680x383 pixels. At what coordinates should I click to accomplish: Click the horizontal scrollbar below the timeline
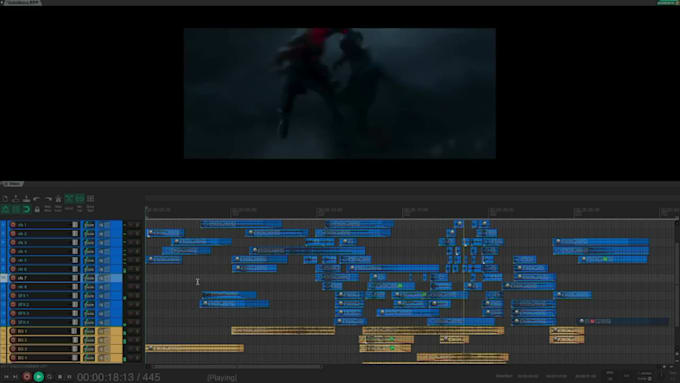click(237, 367)
